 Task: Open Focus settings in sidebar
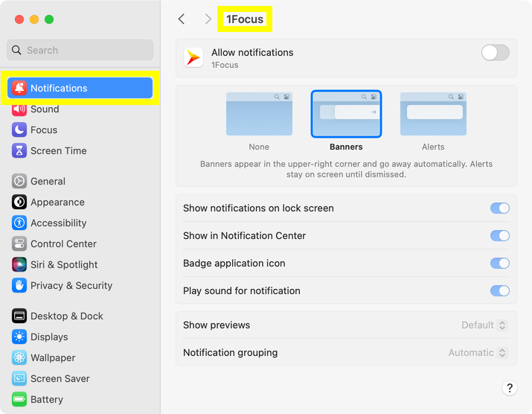click(x=80, y=130)
